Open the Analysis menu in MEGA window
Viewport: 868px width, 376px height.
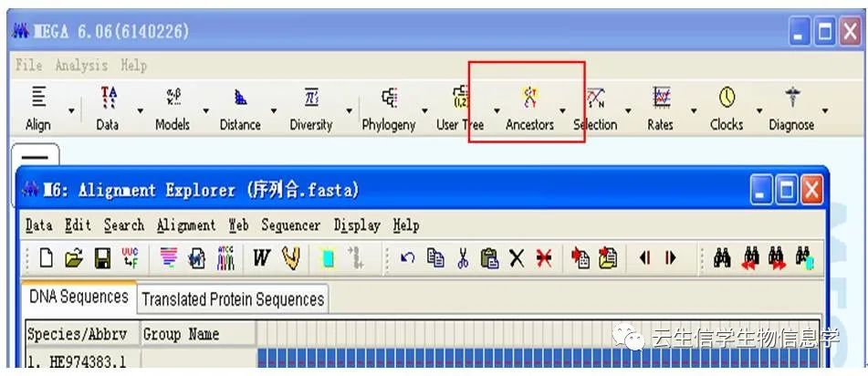(x=81, y=66)
